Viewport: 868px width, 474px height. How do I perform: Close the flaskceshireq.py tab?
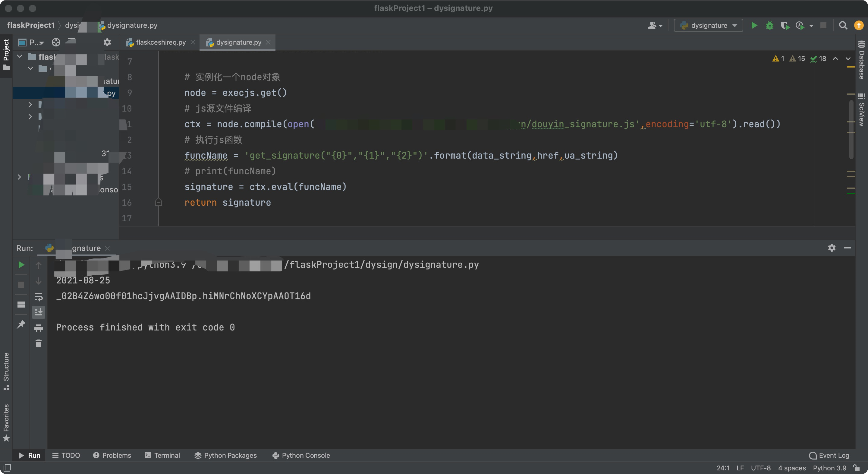point(193,42)
